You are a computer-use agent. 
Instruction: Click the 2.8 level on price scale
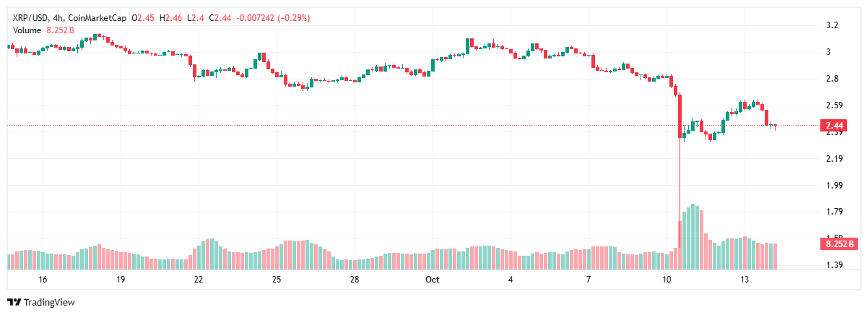pos(832,79)
